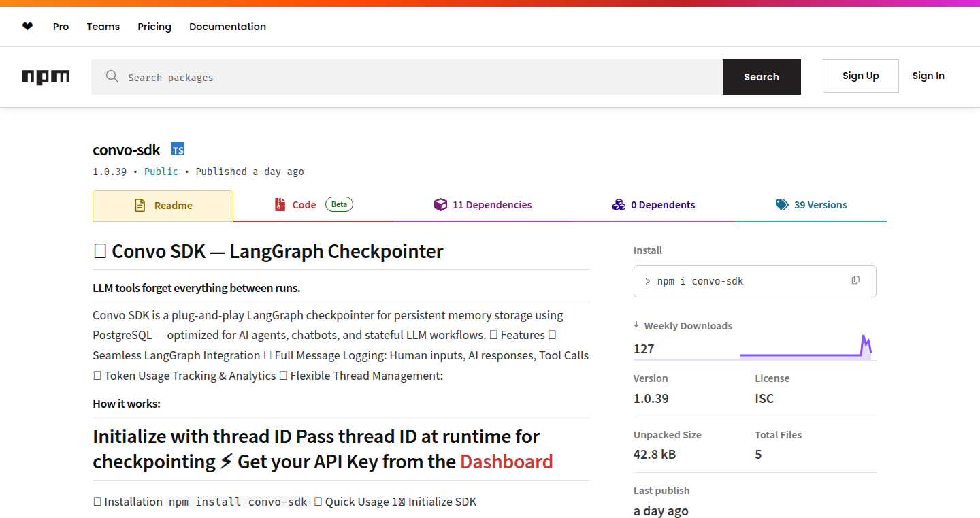Click the weekly downloads count 127

coord(644,349)
